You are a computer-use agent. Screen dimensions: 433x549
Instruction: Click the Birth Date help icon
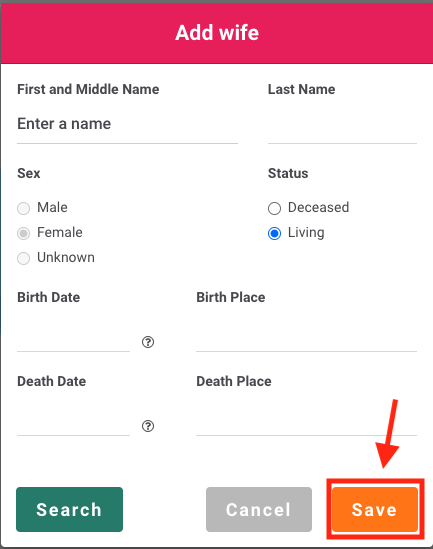tap(148, 342)
